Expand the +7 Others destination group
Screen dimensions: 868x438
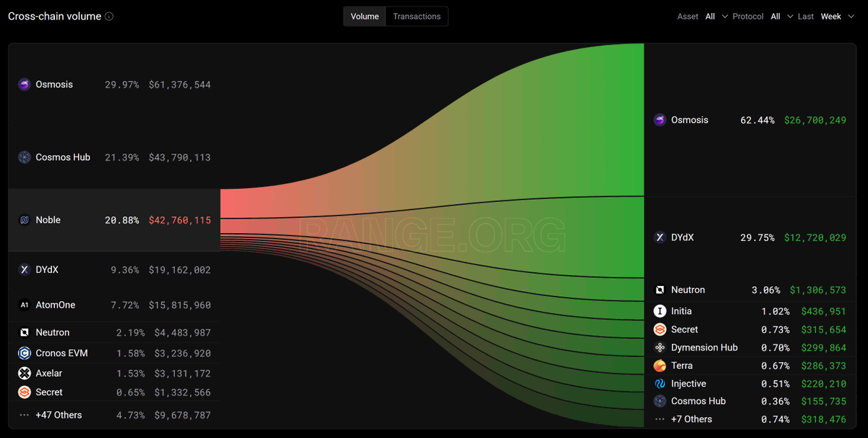click(x=692, y=419)
